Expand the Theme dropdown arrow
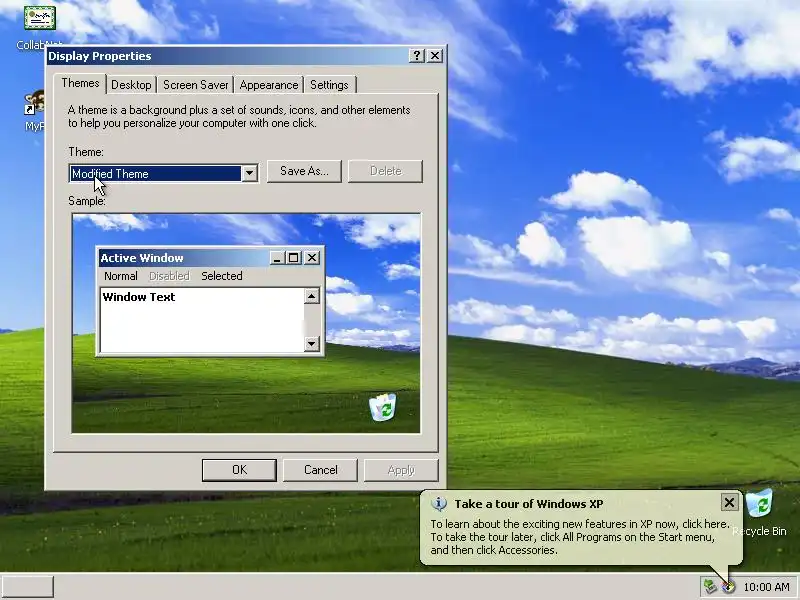This screenshot has height=600, width=800. click(x=249, y=173)
